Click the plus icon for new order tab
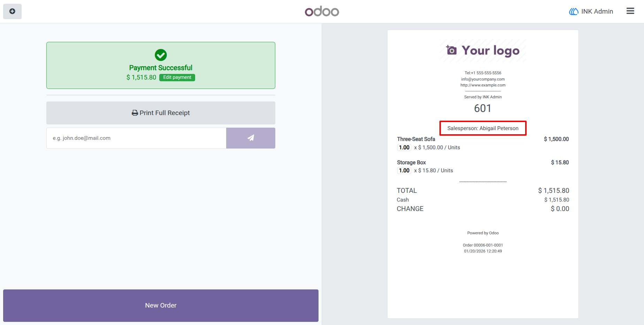This screenshot has width=644, height=325. pos(12,12)
